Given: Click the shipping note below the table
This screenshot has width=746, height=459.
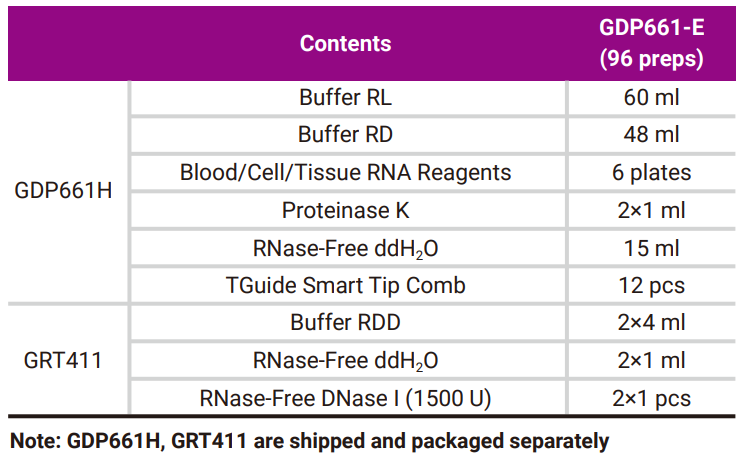Looking at the screenshot, I should point(309,440).
